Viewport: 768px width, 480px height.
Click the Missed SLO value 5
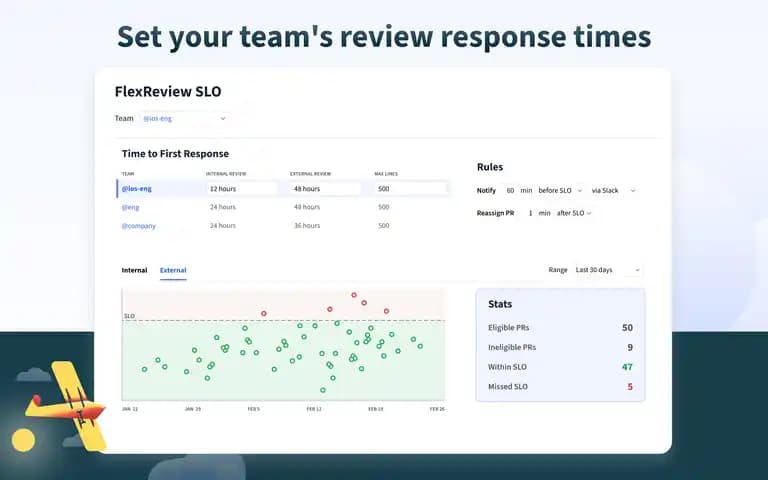(x=630, y=386)
